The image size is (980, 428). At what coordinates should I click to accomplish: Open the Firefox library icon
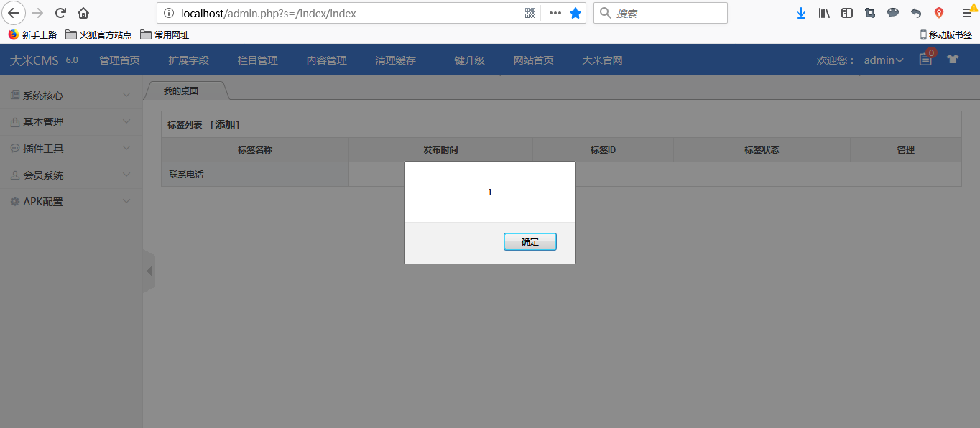pyautogui.click(x=823, y=13)
